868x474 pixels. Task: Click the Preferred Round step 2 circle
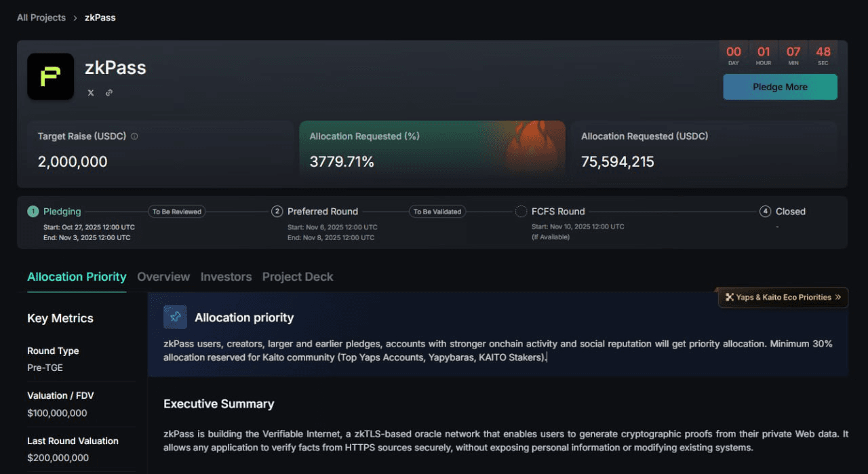277,212
